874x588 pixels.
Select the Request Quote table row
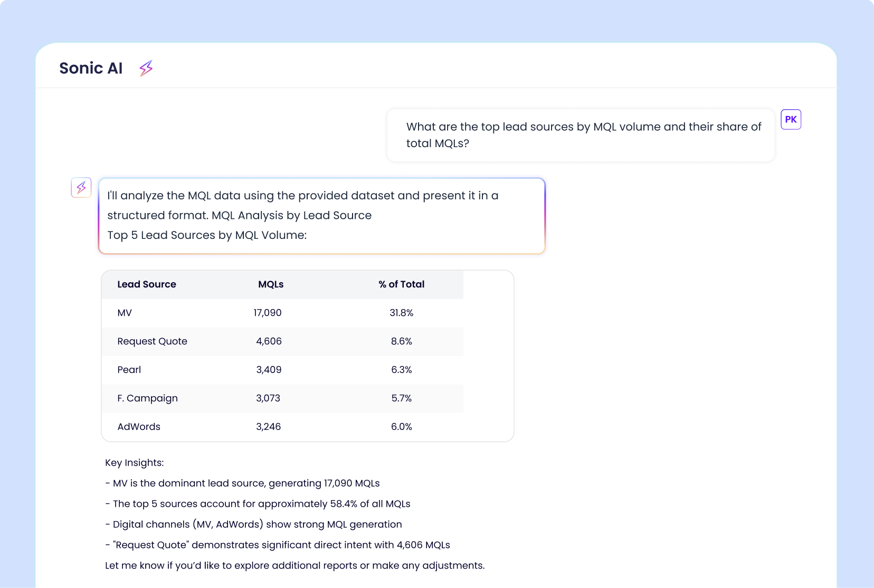(282, 341)
